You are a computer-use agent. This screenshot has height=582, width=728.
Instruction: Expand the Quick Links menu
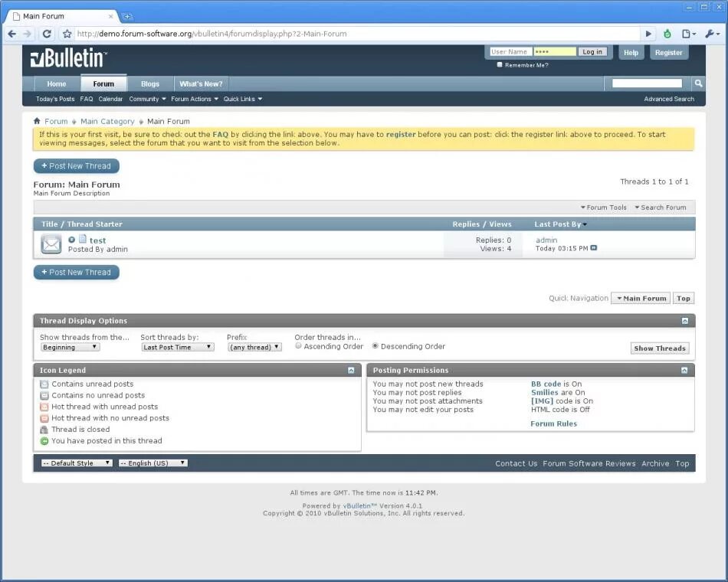243,99
